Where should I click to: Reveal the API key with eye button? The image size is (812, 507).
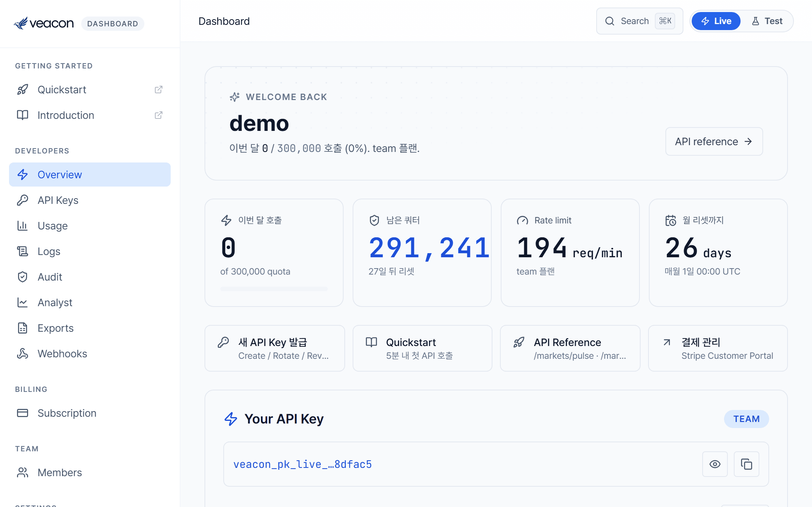point(715,464)
